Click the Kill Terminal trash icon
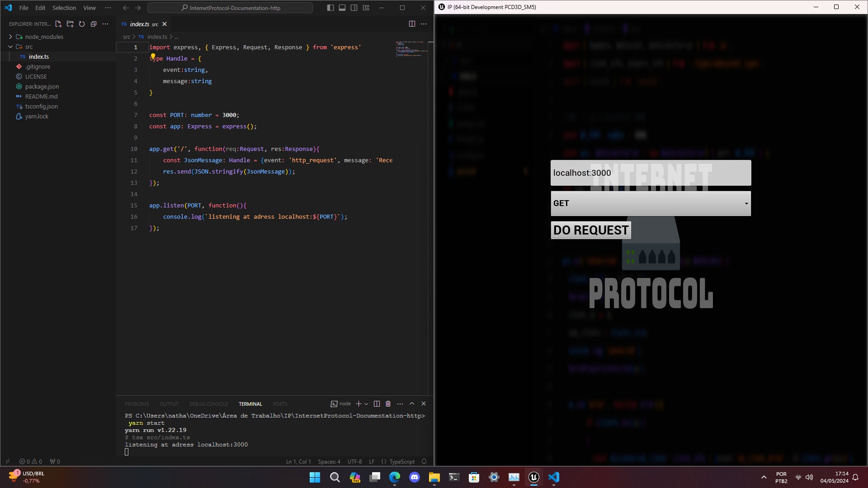Image resolution: width=868 pixels, height=488 pixels. pos(388,404)
